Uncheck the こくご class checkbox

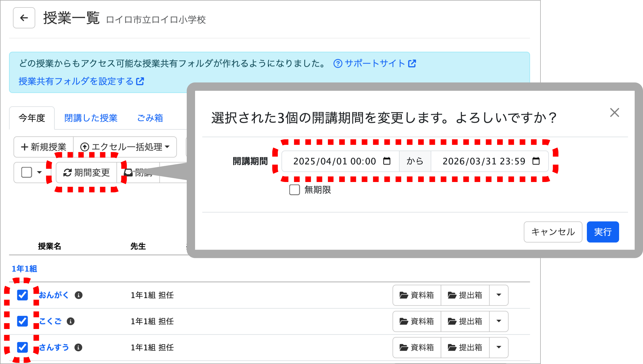[x=23, y=321]
